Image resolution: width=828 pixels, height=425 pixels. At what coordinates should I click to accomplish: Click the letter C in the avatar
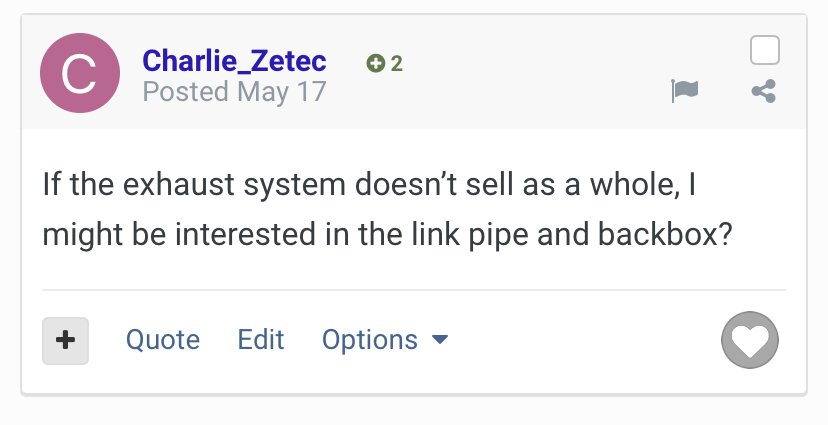pyautogui.click(x=79, y=74)
